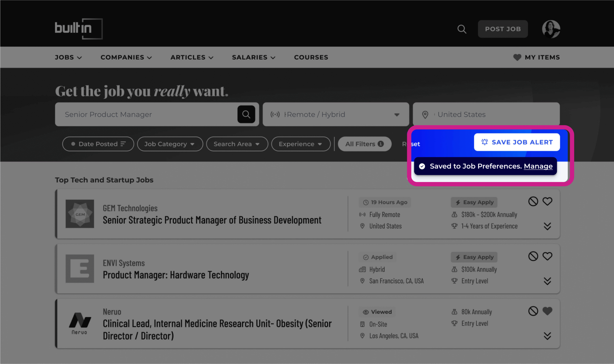Click the 19 Hours Ago badge
This screenshot has width=614, height=364.
click(385, 202)
